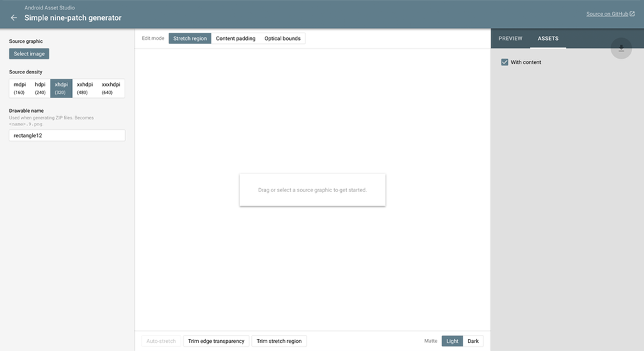Open the Source on GitHub link
The width and height of the screenshot is (644, 351).
610,14
